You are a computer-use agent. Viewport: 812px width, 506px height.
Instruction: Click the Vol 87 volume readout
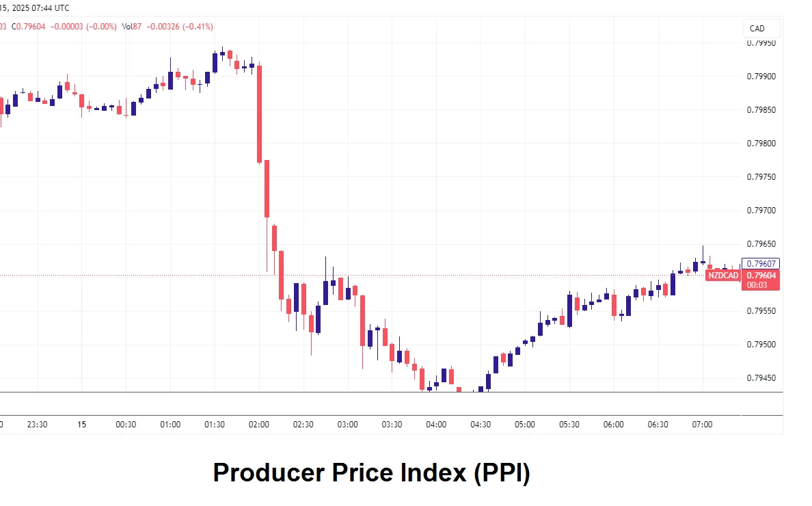tap(133, 27)
